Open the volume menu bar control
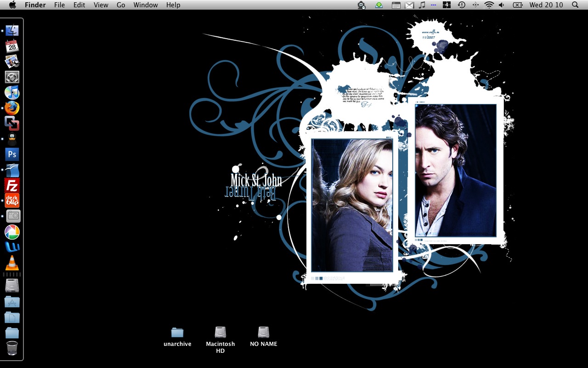588x368 pixels. click(x=502, y=5)
